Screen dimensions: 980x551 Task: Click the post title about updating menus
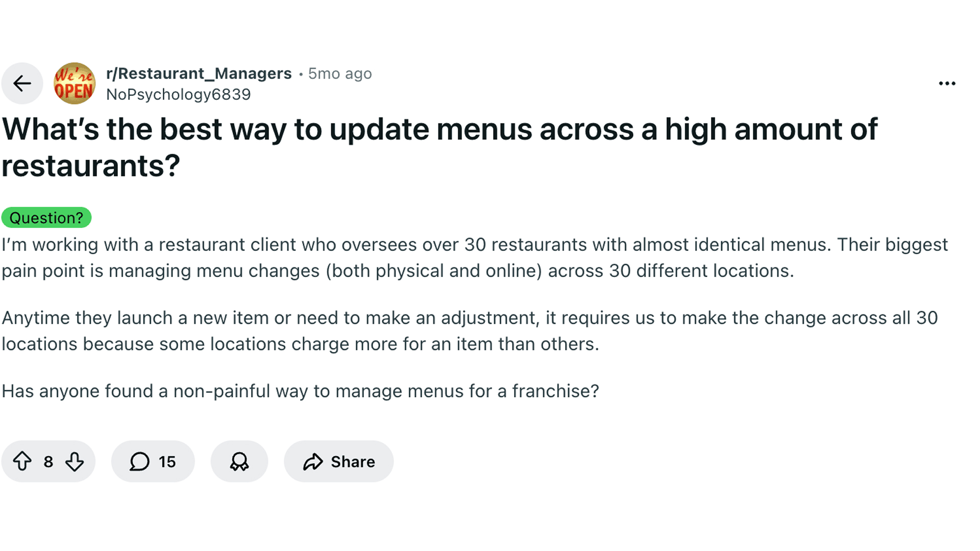coord(439,130)
